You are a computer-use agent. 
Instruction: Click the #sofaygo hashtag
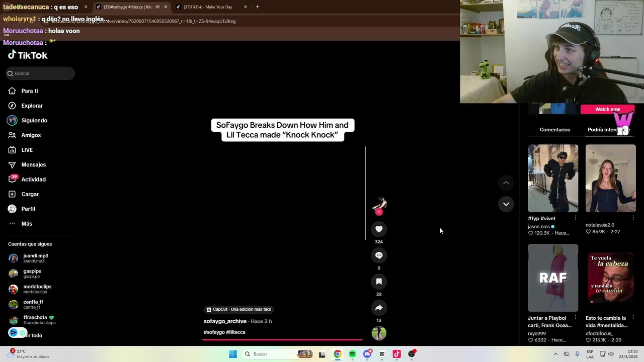point(214,332)
